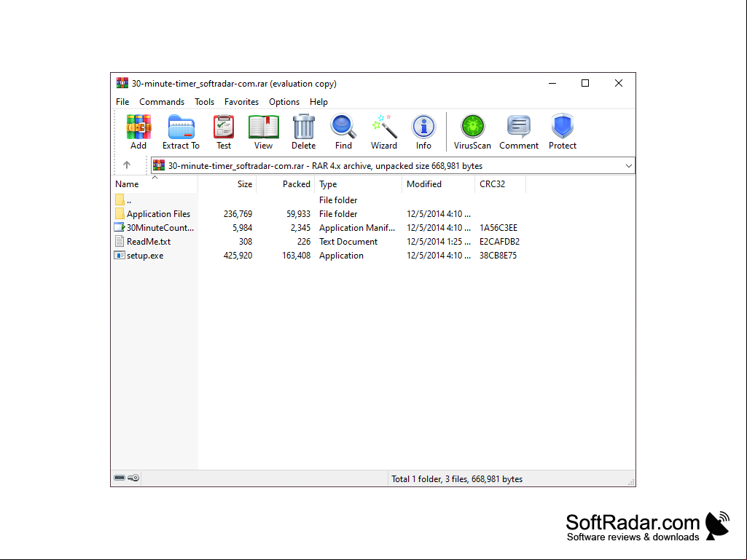Click CRC32 value 38CB8E75

coord(498,255)
